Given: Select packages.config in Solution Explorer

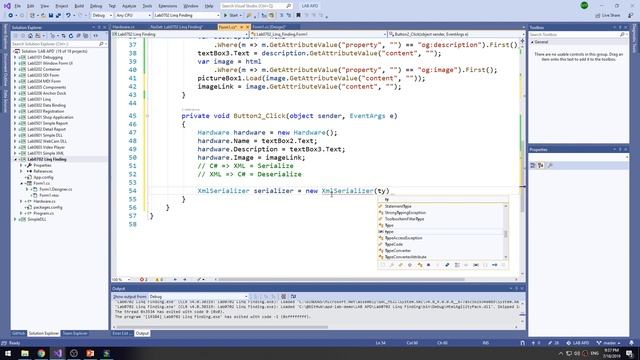Looking at the screenshot, I should click(48, 207).
